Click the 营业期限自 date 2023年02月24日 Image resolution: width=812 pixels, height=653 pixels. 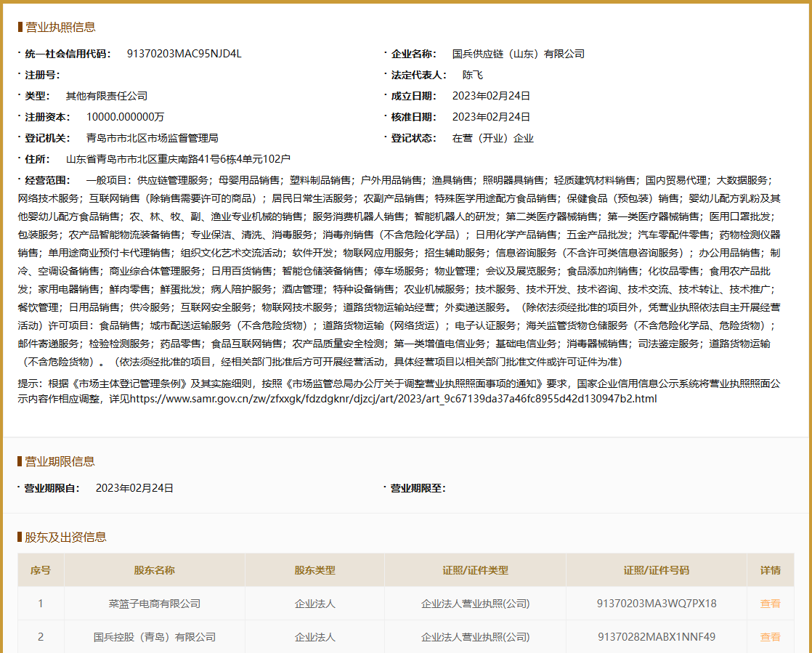(x=134, y=488)
